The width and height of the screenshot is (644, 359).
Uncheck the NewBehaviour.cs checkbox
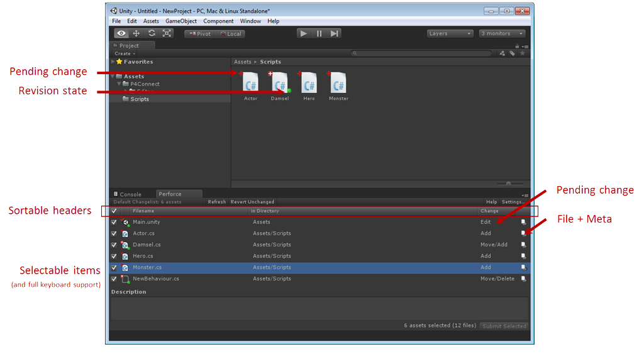click(x=114, y=279)
